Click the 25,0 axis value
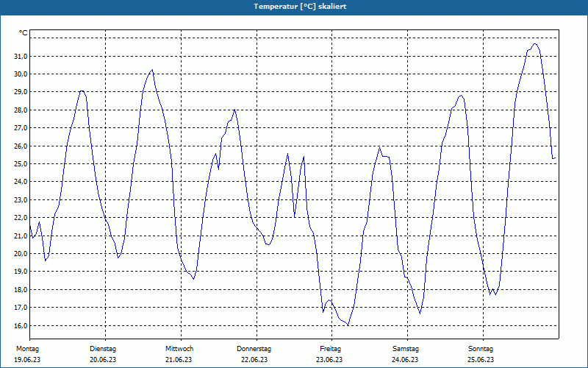 click(x=21, y=163)
